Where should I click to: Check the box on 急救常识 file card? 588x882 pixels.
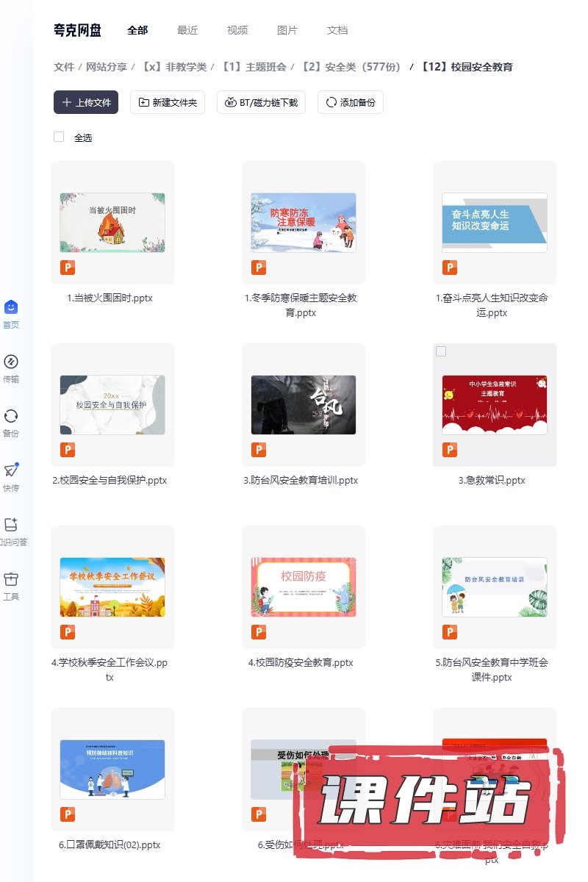click(441, 351)
